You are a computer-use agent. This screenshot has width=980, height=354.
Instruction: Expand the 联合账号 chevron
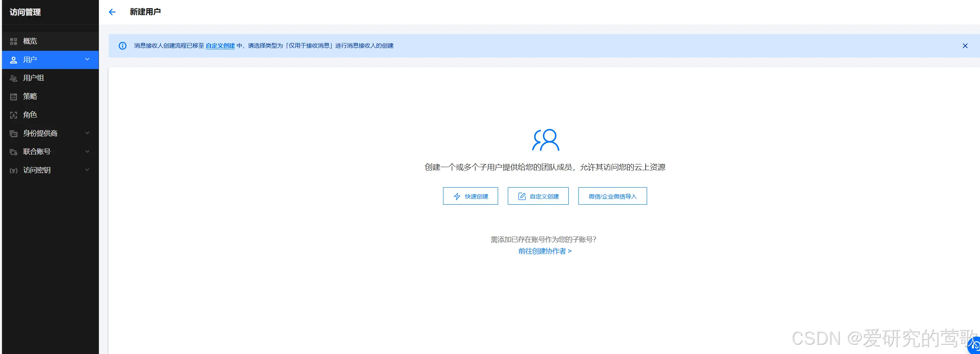[87, 152]
